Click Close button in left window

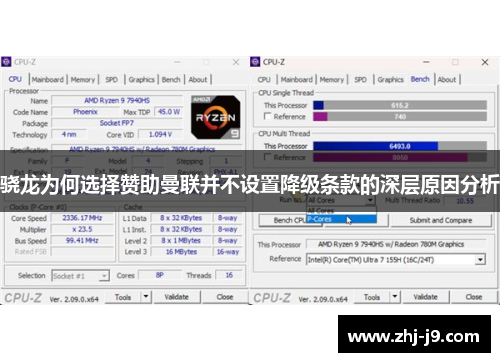click(x=225, y=297)
